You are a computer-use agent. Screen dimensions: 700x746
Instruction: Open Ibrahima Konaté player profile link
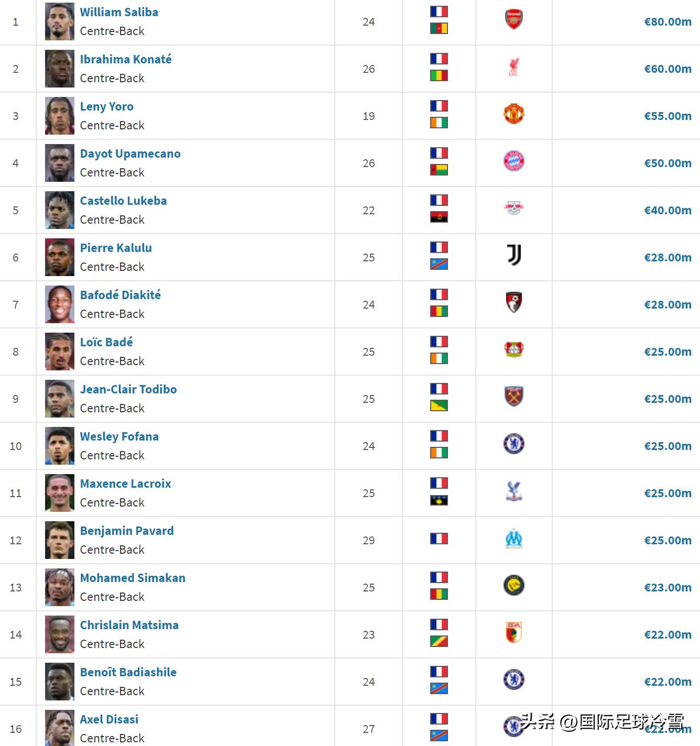click(126, 59)
